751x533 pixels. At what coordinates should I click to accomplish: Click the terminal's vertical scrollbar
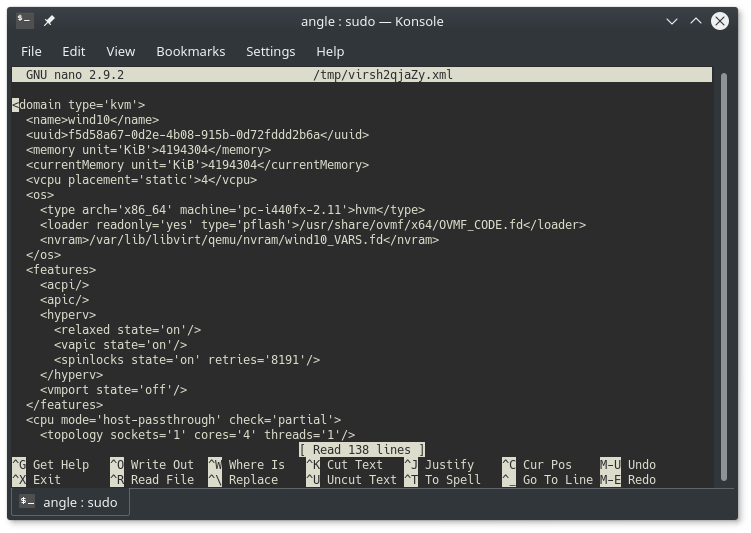pyautogui.click(x=724, y=250)
